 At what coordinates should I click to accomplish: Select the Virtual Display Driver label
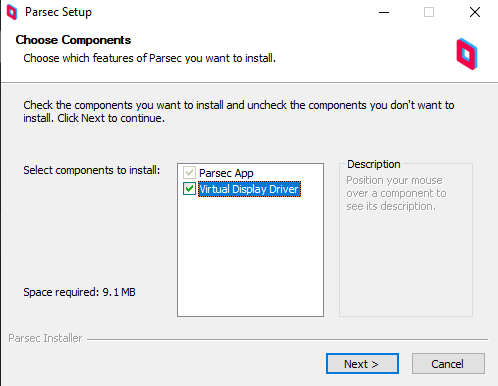[x=249, y=189]
